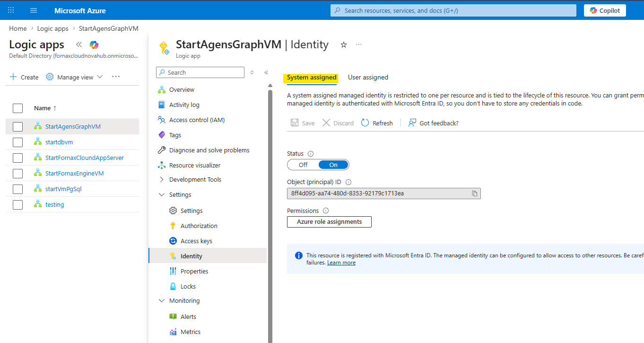Follow the Learn more link
Screen dimensions: 644x343
click(x=341, y=263)
